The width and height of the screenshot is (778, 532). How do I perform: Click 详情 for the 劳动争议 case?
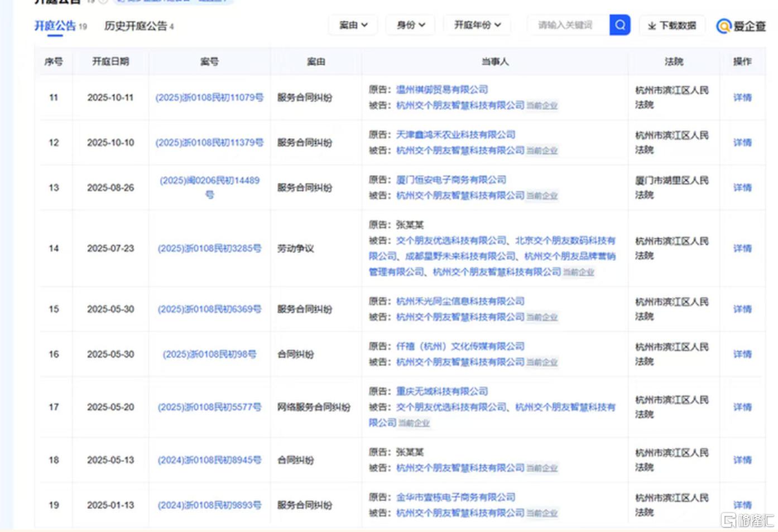742,249
